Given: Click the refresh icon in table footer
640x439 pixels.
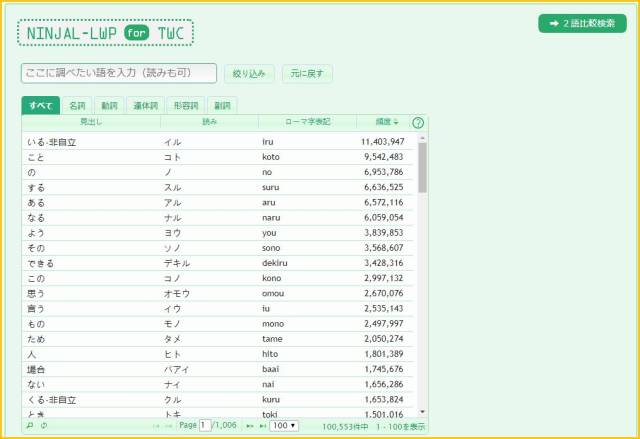Looking at the screenshot, I should click(43, 426).
